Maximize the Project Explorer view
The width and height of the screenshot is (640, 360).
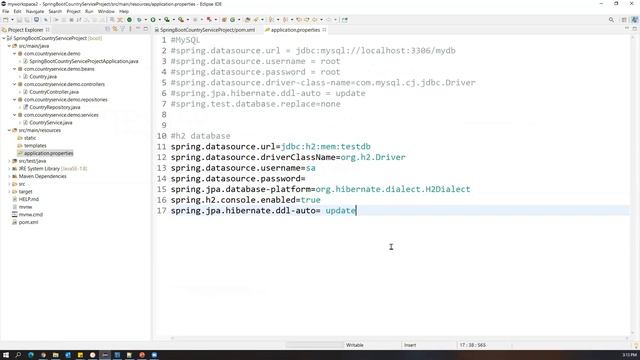(x=146, y=29)
